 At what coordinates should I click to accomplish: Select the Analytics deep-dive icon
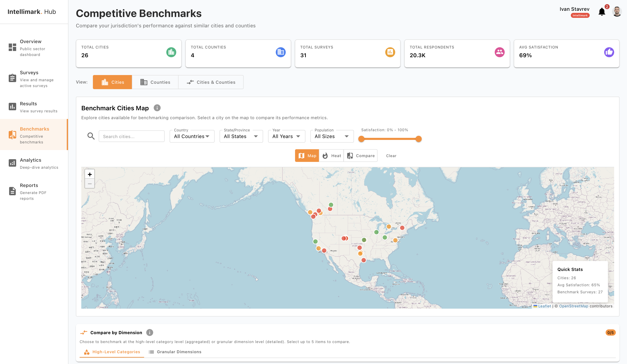12,163
